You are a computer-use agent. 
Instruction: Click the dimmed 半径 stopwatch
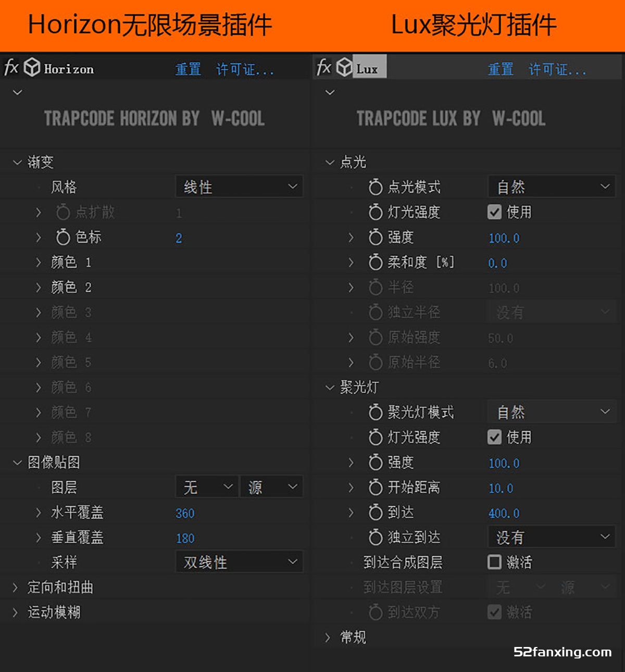376,287
